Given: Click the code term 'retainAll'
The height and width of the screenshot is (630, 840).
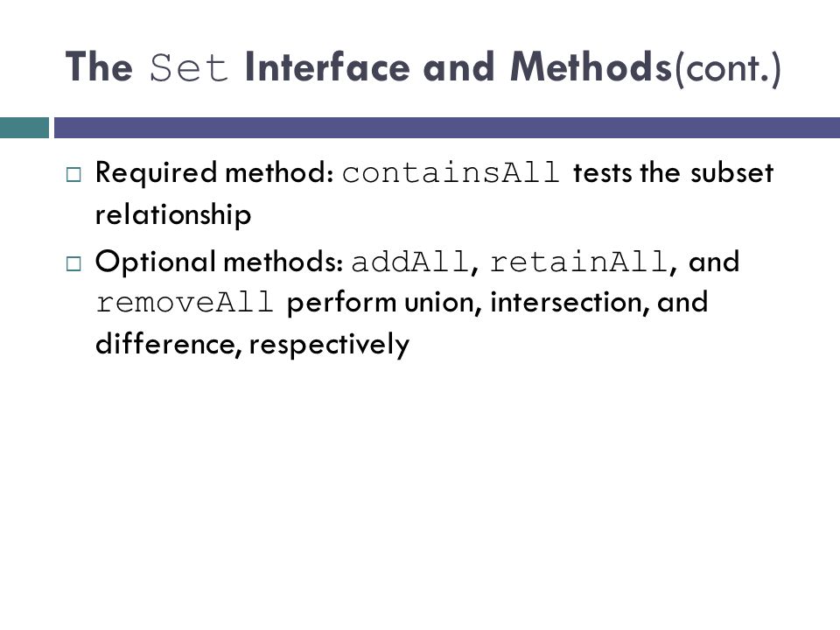Looking at the screenshot, I should pos(579,262).
